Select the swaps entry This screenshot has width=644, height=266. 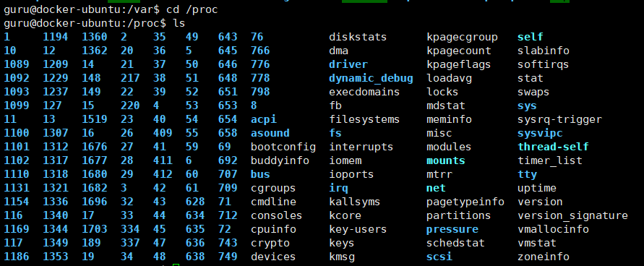pyautogui.click(x=533, y=93)
